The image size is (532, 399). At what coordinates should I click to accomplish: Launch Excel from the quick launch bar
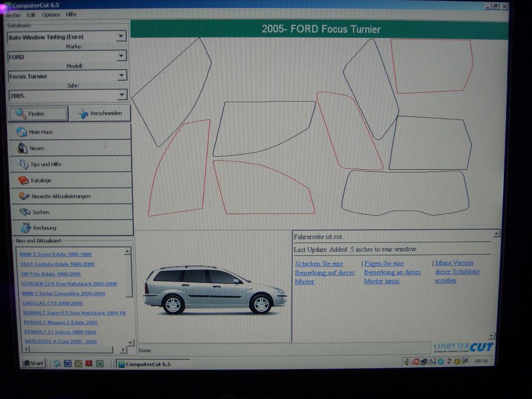coord(99,363)
